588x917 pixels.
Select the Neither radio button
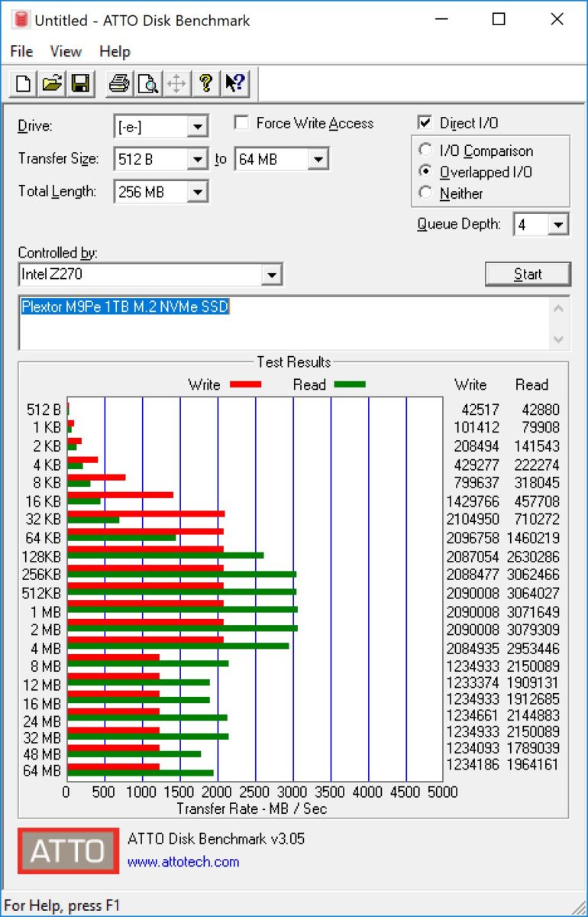point(425,193)
